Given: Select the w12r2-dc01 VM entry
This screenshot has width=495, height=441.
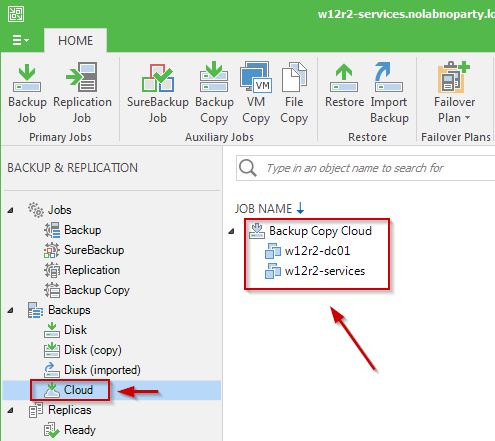Looking at the screenshot, I should click(318, 251).
